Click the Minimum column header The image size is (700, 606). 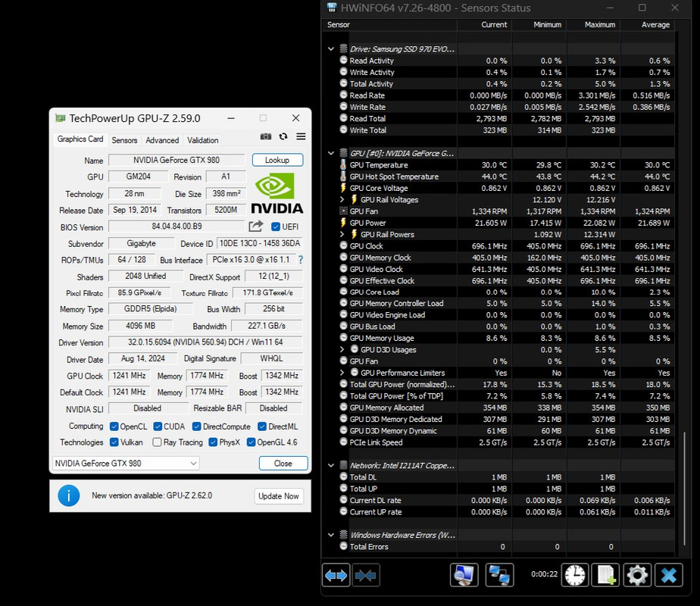click(x=539, y=24)
